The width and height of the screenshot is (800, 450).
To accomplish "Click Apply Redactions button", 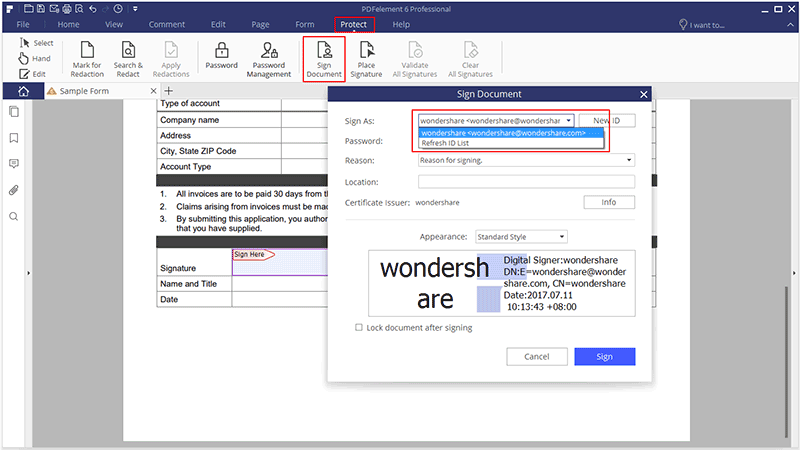I will pyautogui.click(x=171, y=59).
